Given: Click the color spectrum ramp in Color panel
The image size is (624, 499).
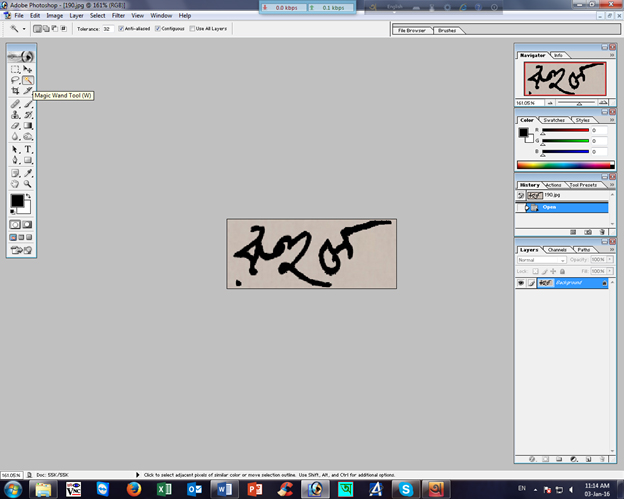Looking at the screenshot, I should [565, 165].
